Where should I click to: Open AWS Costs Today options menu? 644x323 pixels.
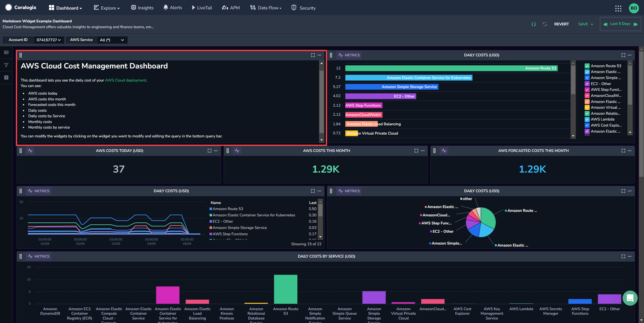(x=216, y=151)
